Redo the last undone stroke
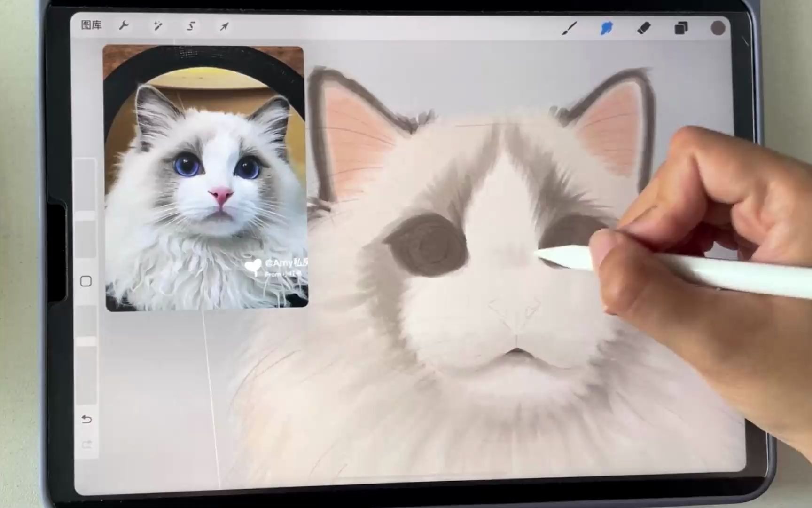 pyautogui.click(x=86, y=444)
